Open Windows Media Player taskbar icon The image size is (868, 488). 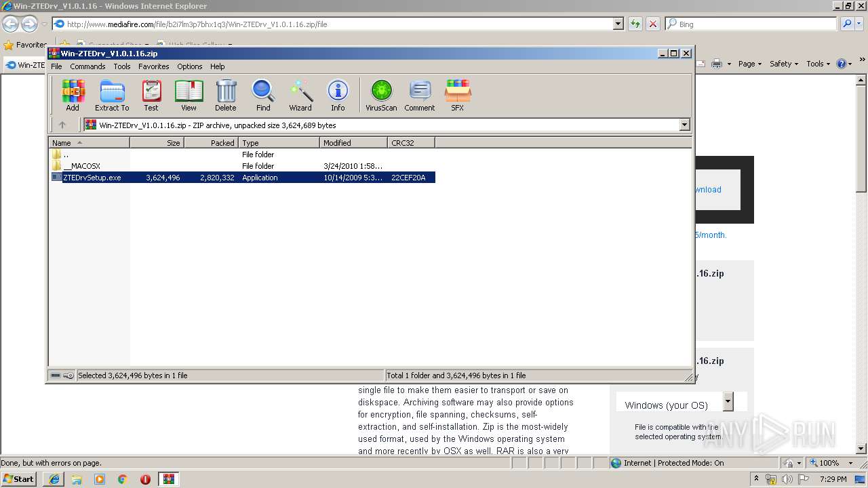coord(100,479)
